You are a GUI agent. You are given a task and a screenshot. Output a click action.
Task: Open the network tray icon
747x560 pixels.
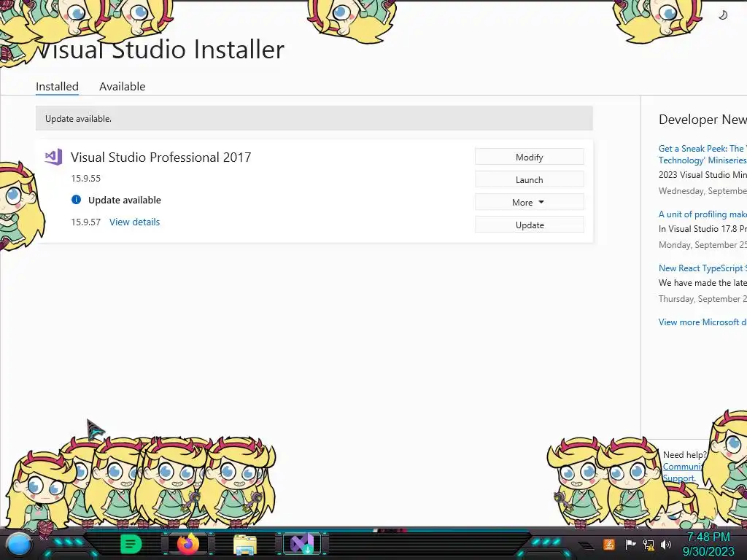(x=649, y=544)
